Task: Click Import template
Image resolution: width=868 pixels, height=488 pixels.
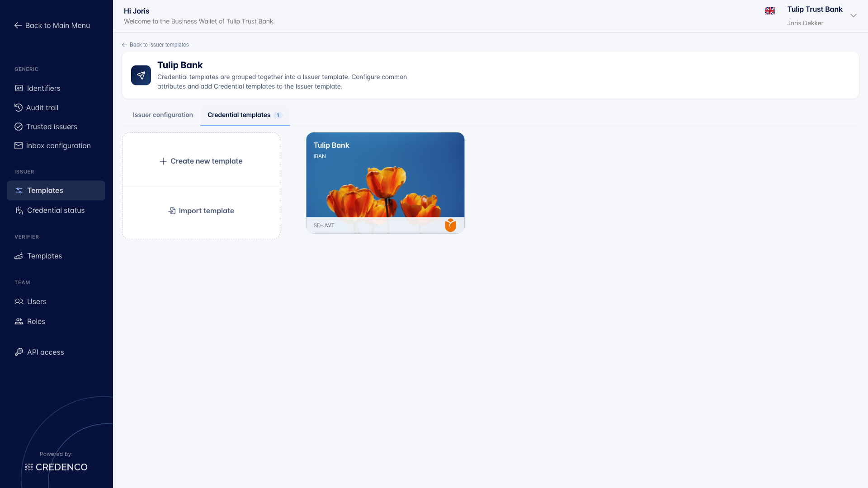Action: coord(201,211)
